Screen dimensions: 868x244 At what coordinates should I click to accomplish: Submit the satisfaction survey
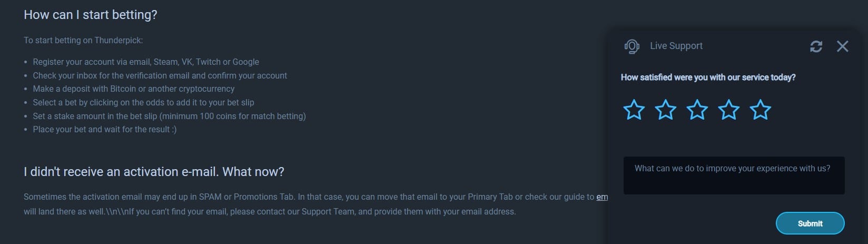pos(810,223)
